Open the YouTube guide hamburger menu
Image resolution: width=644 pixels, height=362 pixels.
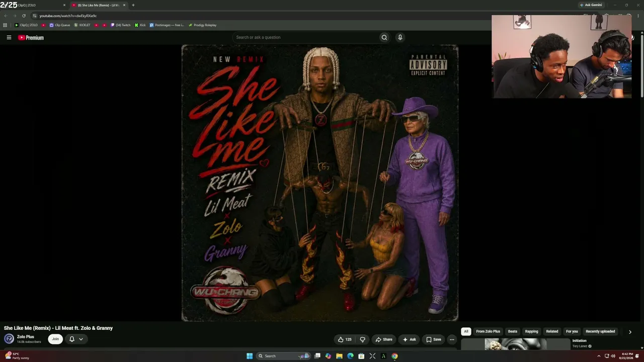coord(9,37)
